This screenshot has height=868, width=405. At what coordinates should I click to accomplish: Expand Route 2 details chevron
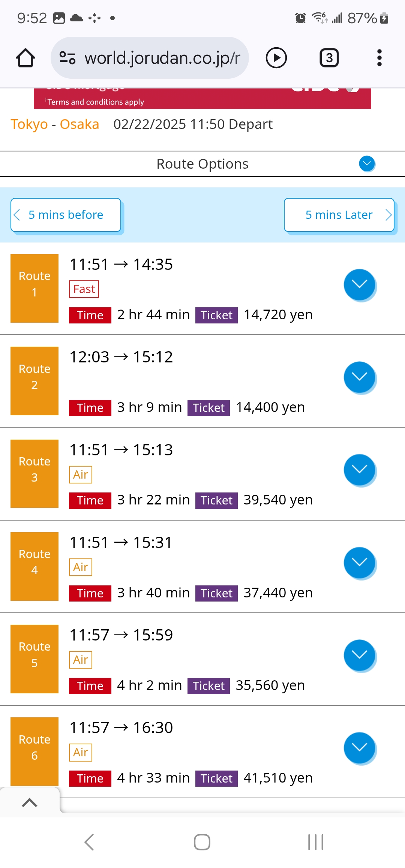pos(359,377)
